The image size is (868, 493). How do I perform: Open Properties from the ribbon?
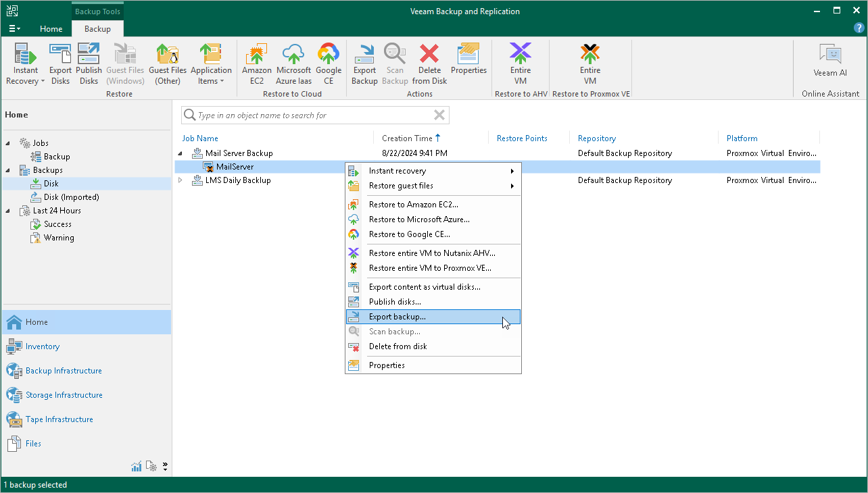pyautogui.click(x=468, y=59)
